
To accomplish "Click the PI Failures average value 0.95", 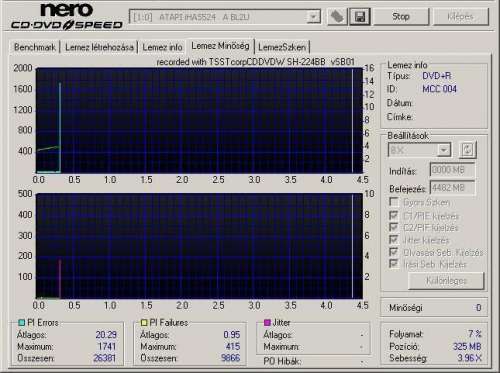I will pyautogui.click(x=232, y=334).
